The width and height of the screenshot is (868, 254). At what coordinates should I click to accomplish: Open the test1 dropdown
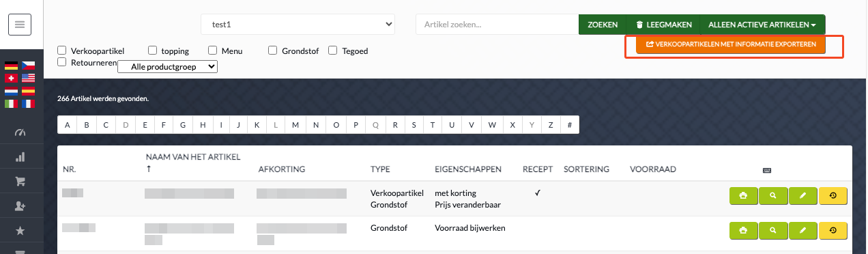298,25
